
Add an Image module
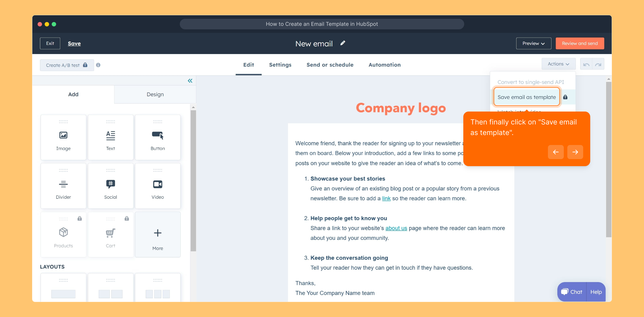pyautogui.click(x=63, y=137)
